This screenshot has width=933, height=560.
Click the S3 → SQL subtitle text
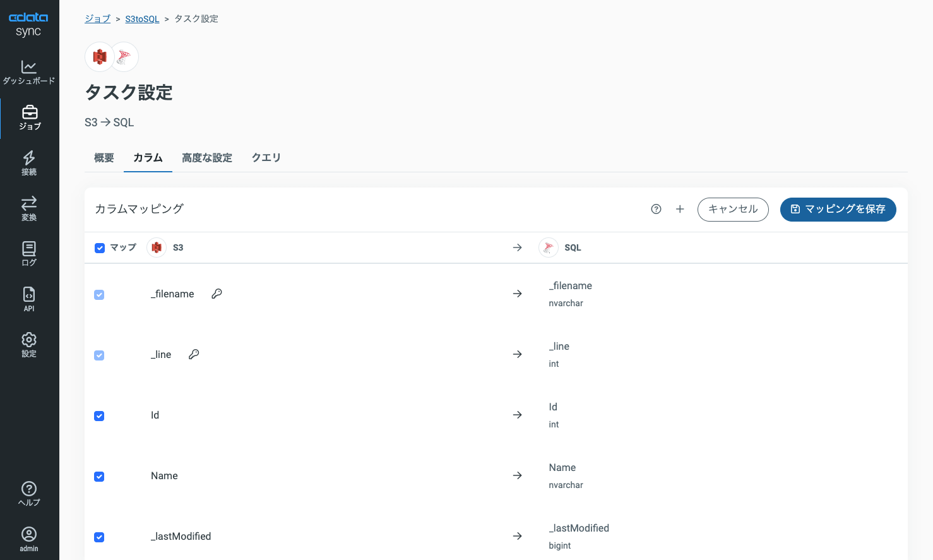(109, 122)
